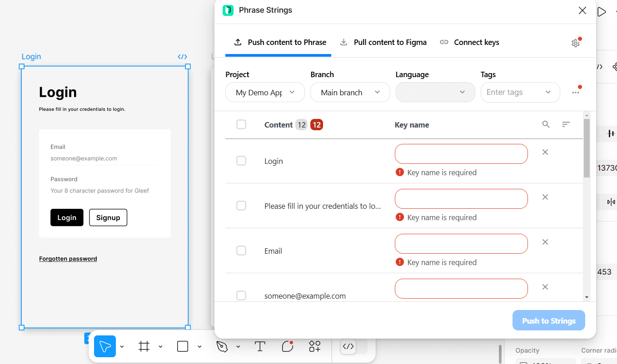Select the Comment tool

tap(288, 347)
